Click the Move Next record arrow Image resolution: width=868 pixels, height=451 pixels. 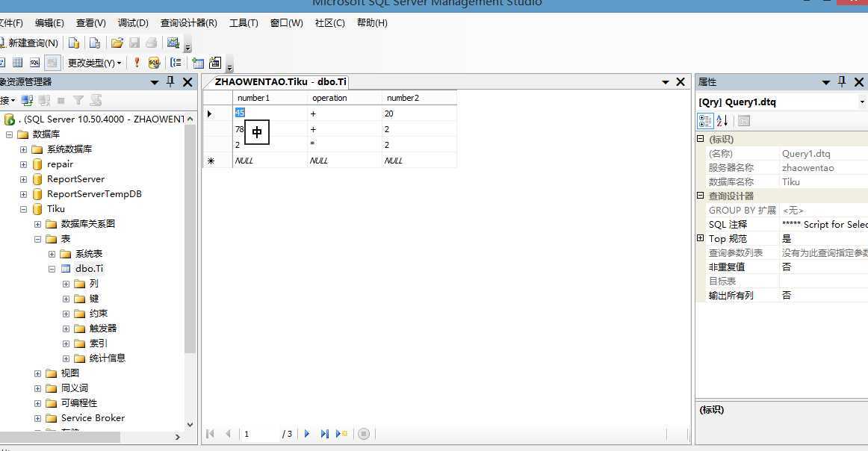(x=307, y=434)
